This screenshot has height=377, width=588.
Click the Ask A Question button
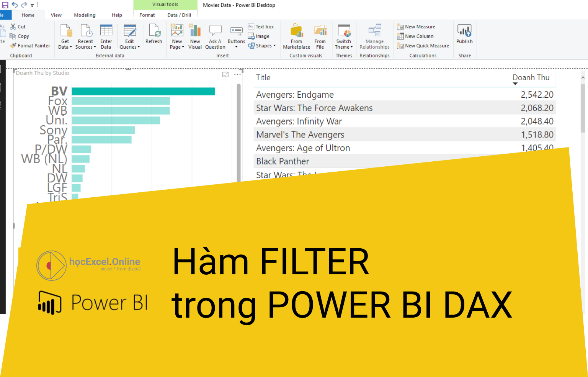click(215, 36)
